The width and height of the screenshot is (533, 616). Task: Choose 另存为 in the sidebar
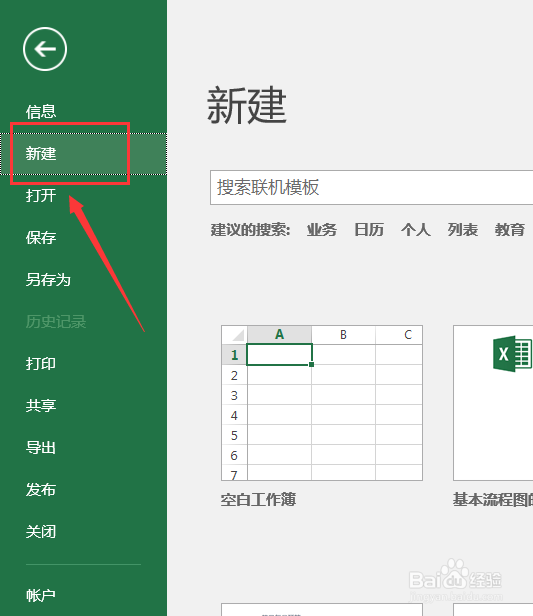pos(48,280)
